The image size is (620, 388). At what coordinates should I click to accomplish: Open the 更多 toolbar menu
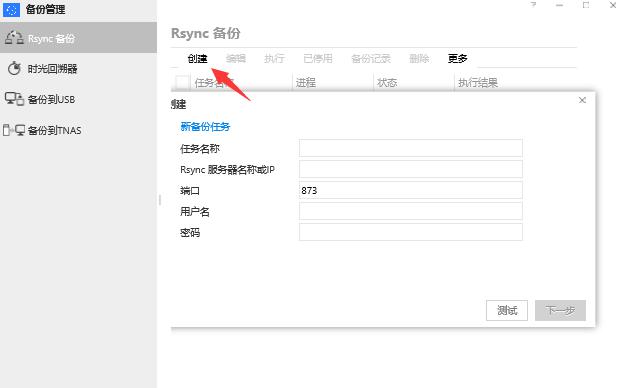[457, 59]
